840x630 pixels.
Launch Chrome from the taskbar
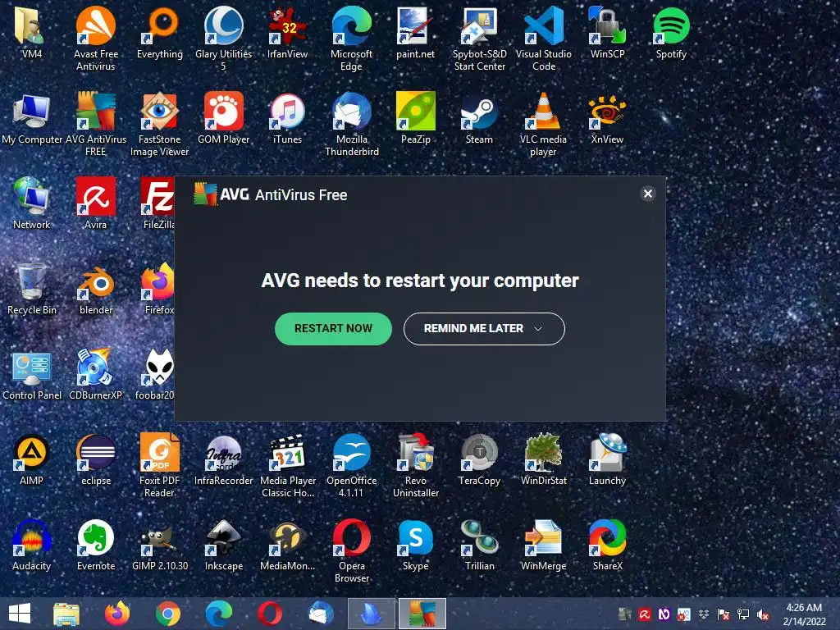[x=167, y=614]
